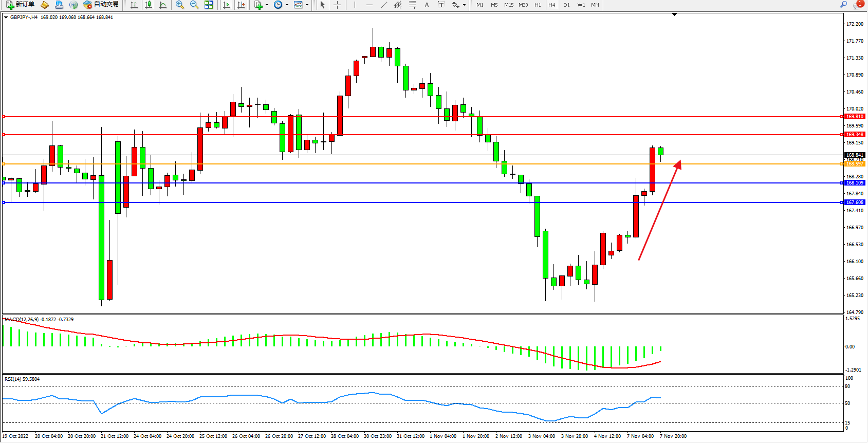Viewport: 868px width, 443px height.
Task: Open the chart periods dropdown arrow
Action: point(286,5)
